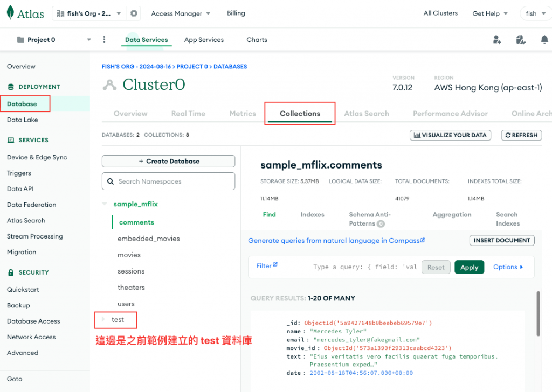
Task: Open the fish user account menu
Action: 536,13
